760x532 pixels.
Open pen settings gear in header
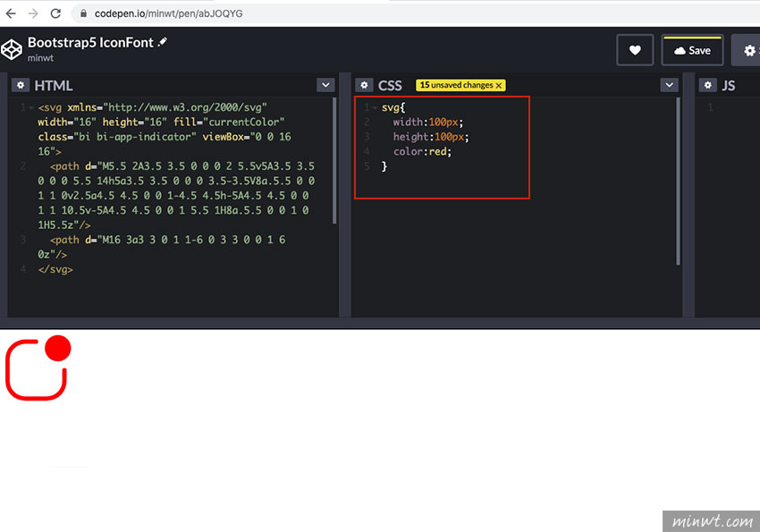[x=749, y=50]
